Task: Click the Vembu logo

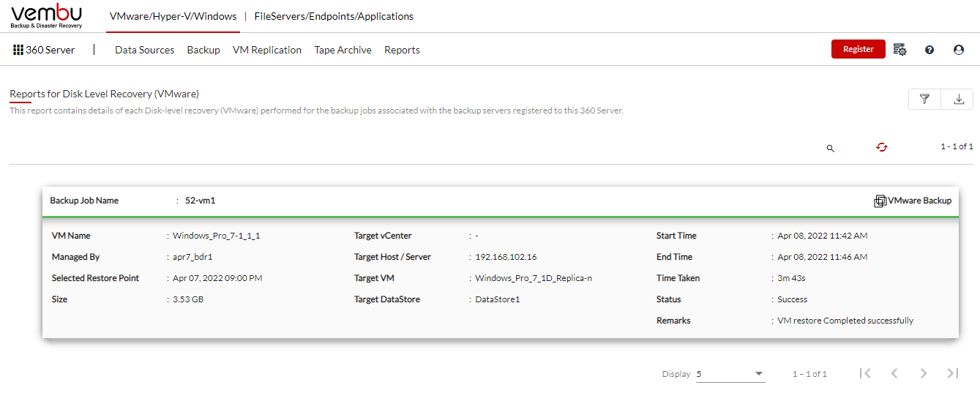Action: (x=46, y=15)
